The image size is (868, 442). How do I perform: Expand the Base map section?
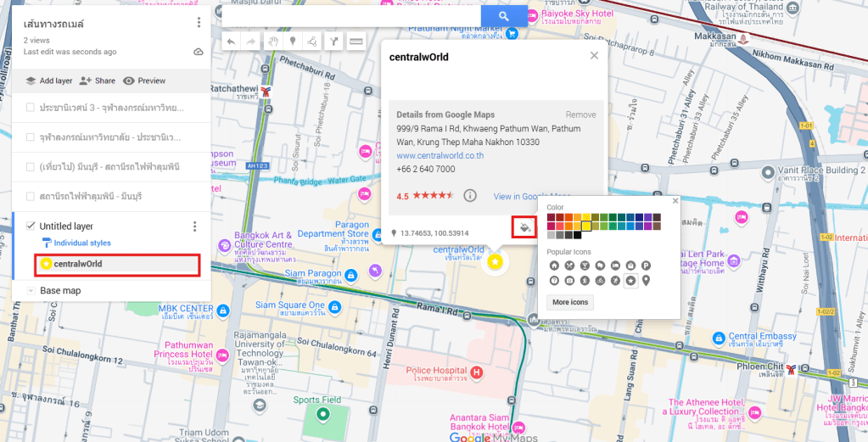click(31, 291)
